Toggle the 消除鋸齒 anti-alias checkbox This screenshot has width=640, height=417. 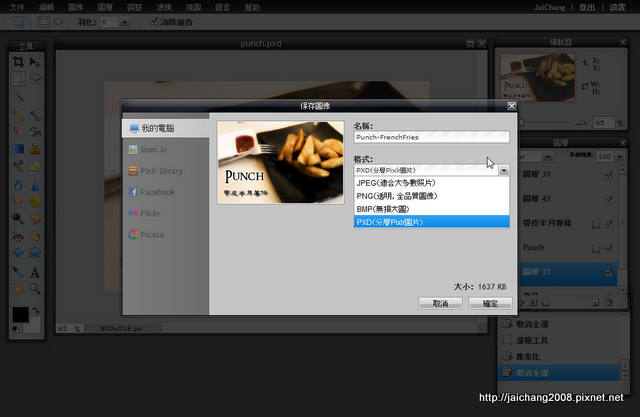point(155,21)
